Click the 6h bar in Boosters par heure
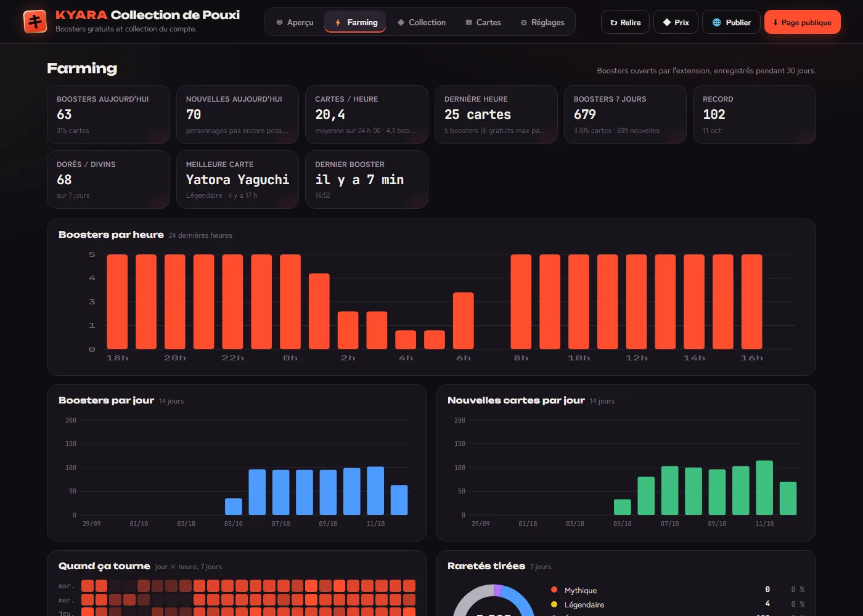Image resolution: width=863 pixels, height=616 pixels. pyautogui.click(x=463, y=320)
